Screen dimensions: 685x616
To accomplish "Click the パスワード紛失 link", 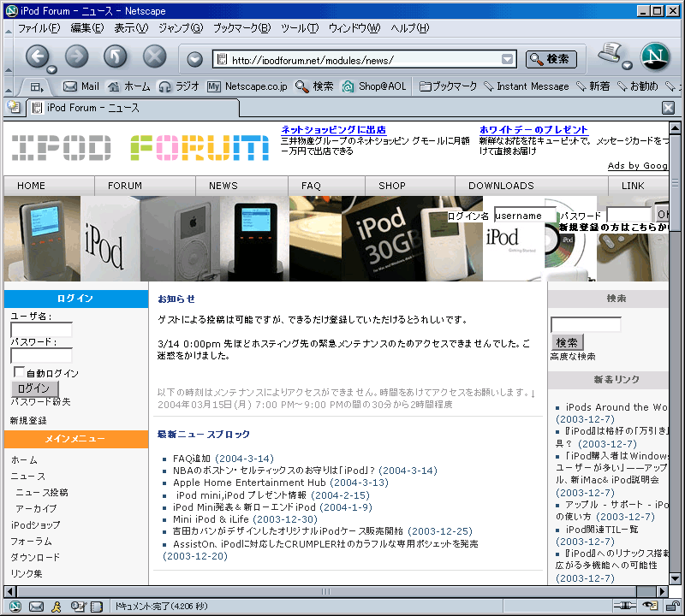I will (40, 401).
